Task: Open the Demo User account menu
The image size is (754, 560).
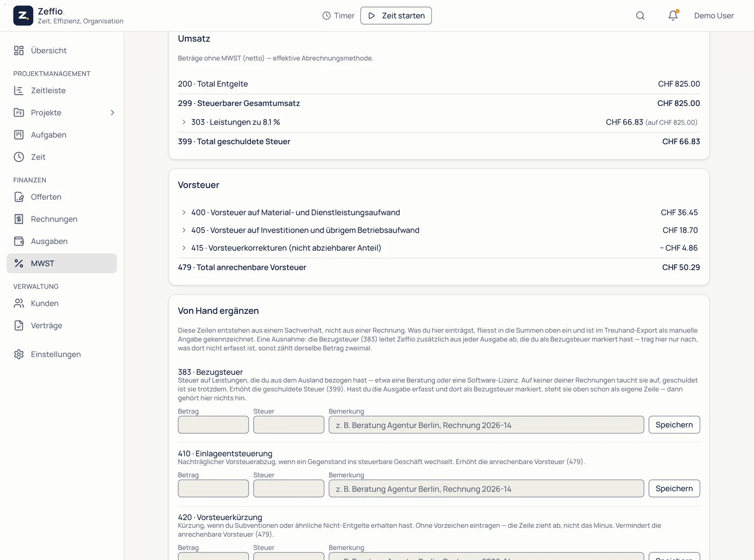Action: point(714,16)
